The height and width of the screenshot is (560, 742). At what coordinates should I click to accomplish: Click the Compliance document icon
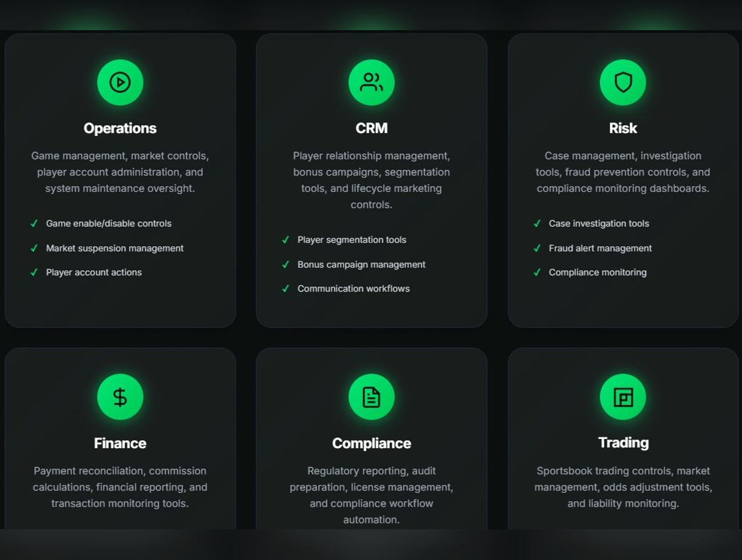pyautogui.click(x=372, y=397)
